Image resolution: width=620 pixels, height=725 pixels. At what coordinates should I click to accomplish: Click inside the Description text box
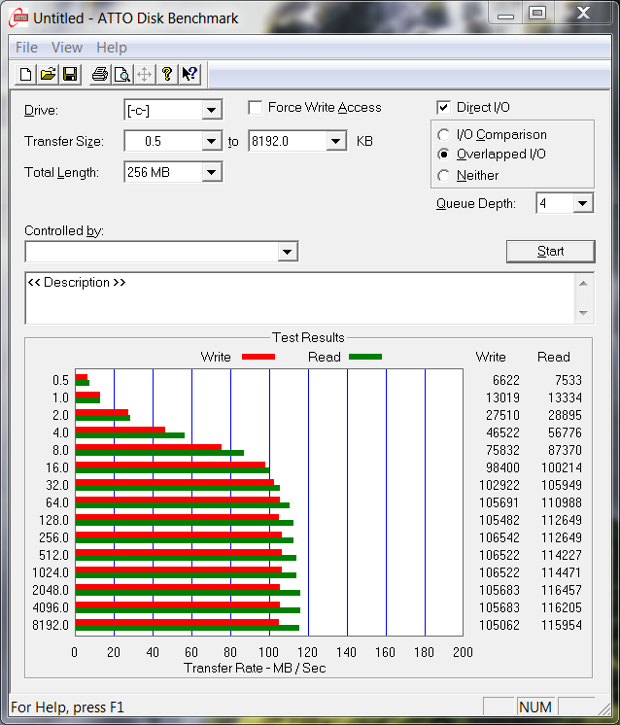click(300, 298)
